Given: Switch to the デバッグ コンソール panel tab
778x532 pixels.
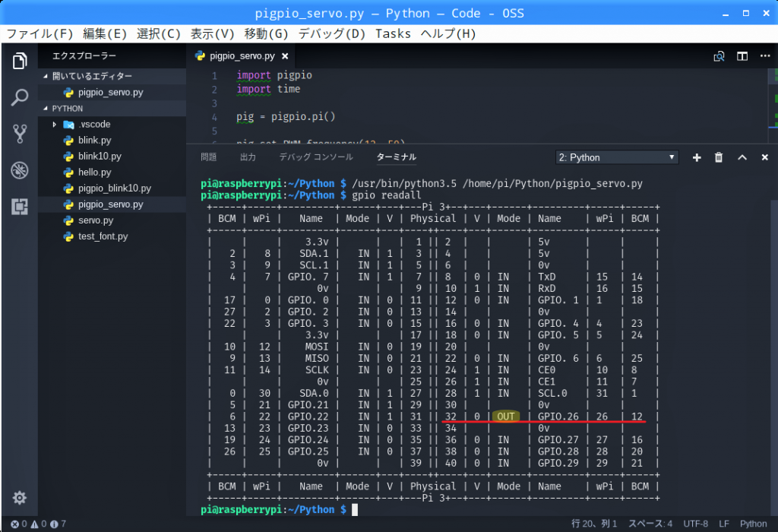Looking at the screenshot, I should point(315,157).
